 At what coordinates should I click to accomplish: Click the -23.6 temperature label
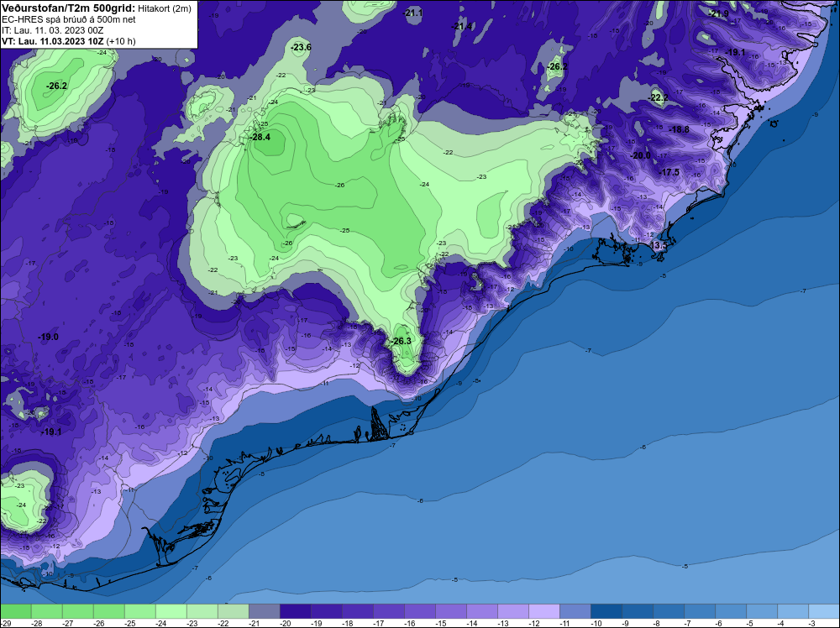301,47
